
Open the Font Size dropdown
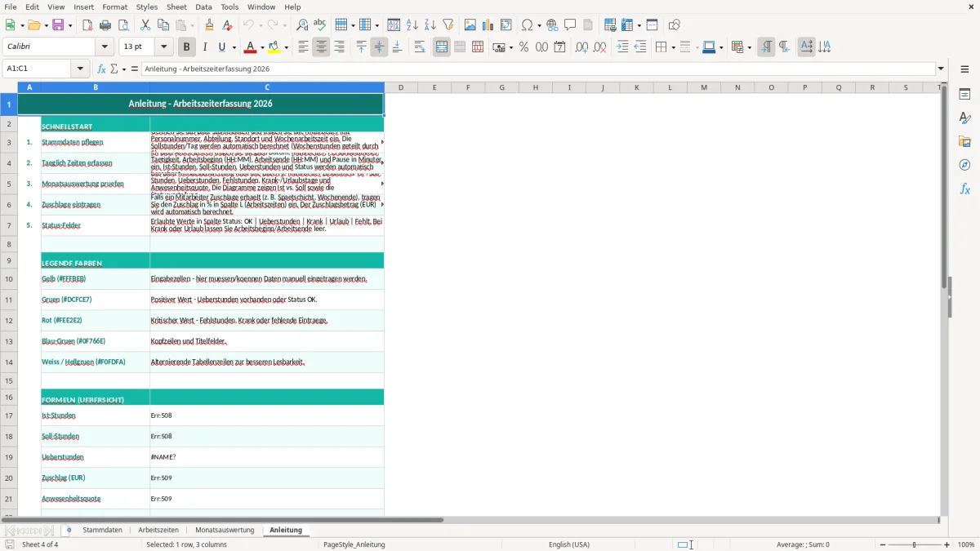164,47
